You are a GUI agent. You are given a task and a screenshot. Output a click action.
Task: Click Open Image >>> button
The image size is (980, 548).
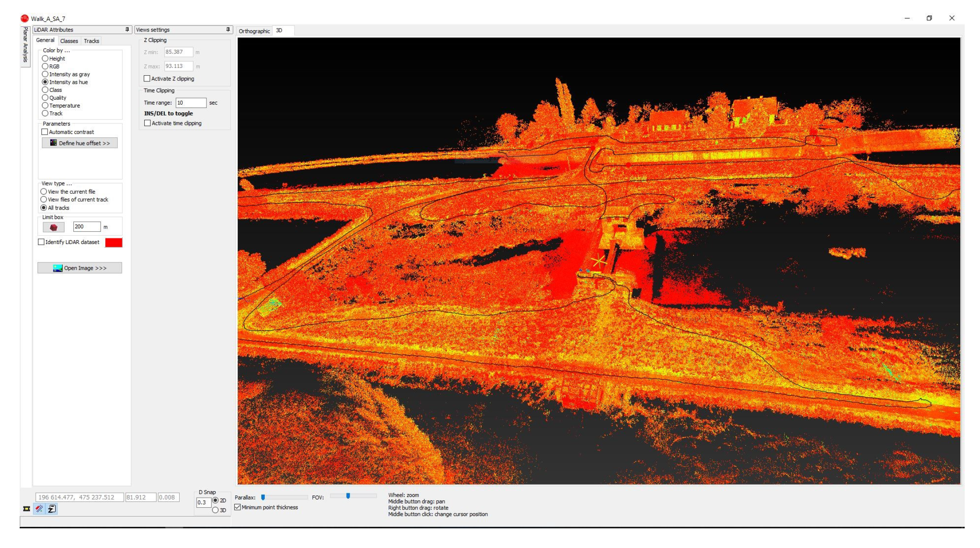click(80, 268)
